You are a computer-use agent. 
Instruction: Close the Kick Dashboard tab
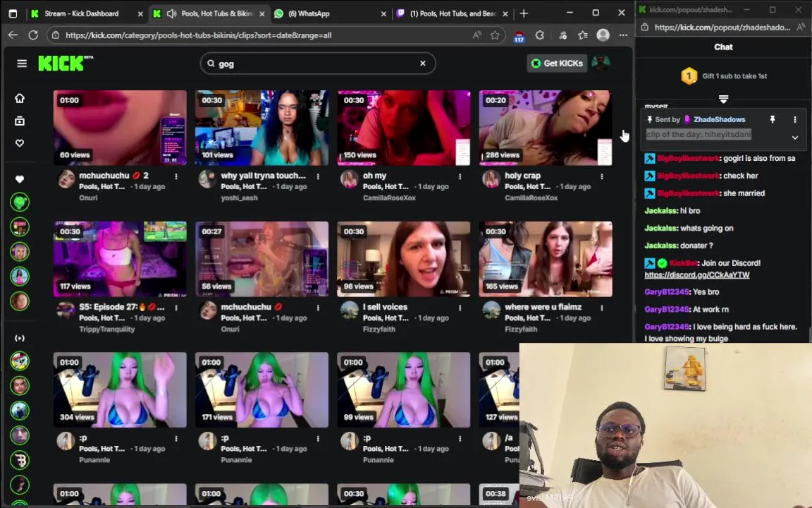140,14
